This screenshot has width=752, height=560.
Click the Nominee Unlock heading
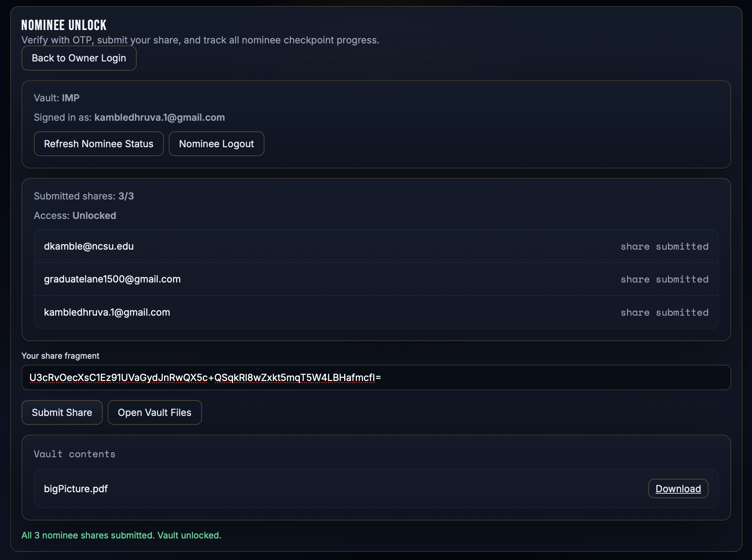64,25
